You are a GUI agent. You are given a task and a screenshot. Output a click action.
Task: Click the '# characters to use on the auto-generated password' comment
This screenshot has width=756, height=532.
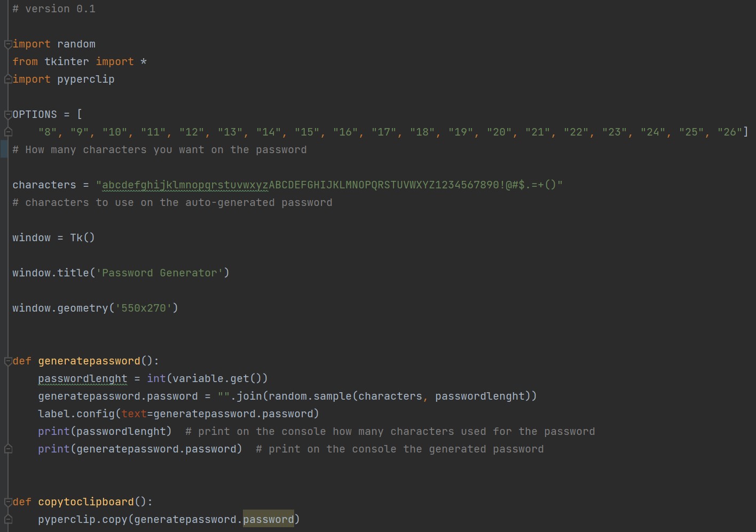(x=172, y=203)
